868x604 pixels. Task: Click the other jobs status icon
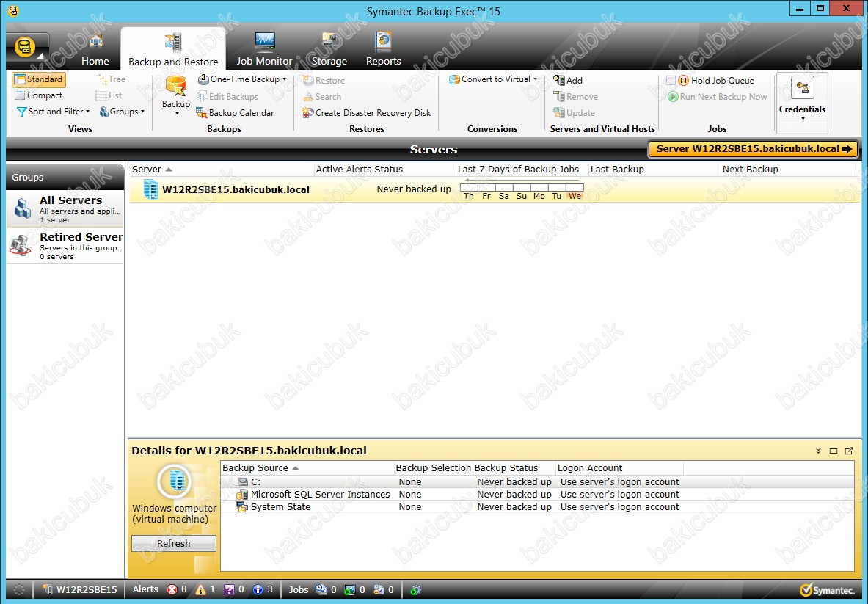click(379, 589)
